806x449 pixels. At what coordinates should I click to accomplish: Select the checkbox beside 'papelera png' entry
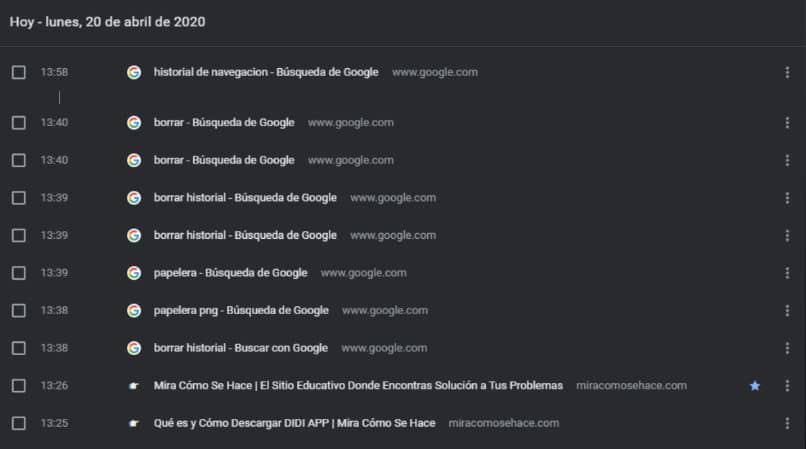[18, 310]
